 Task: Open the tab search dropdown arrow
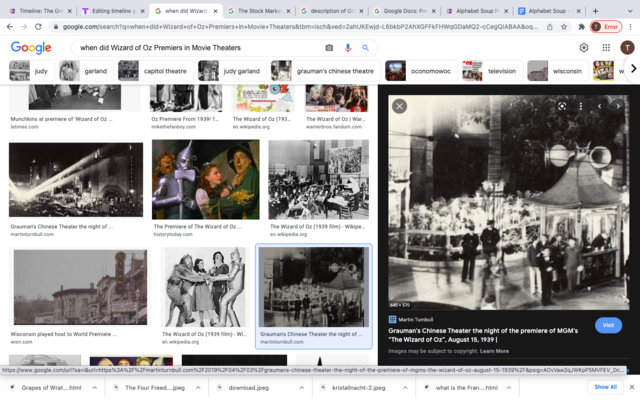[629, 11]
